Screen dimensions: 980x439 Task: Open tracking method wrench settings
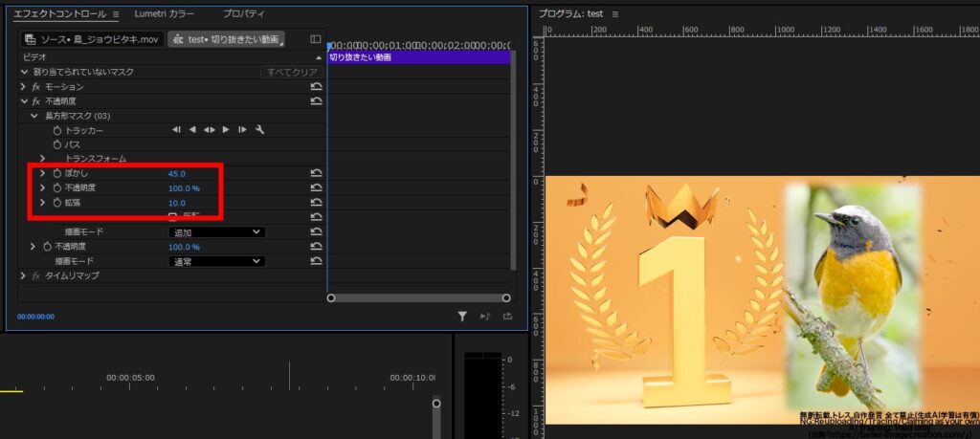[x=260, y=130]
